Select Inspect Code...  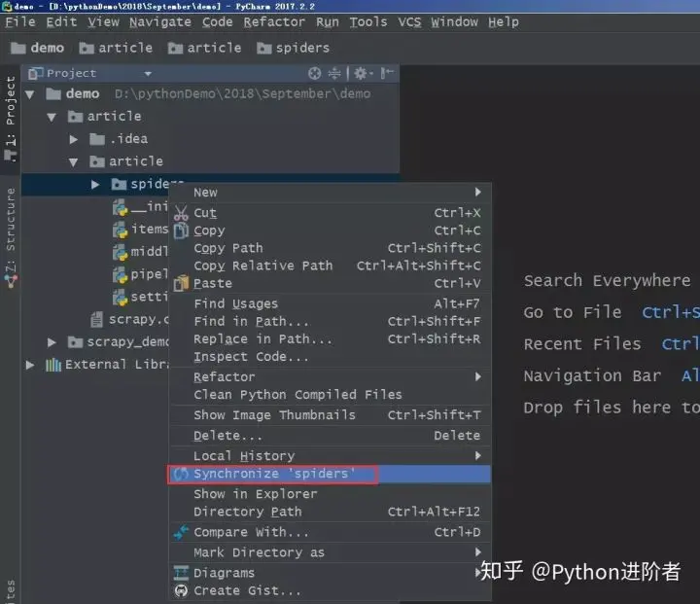pos(331,357)
